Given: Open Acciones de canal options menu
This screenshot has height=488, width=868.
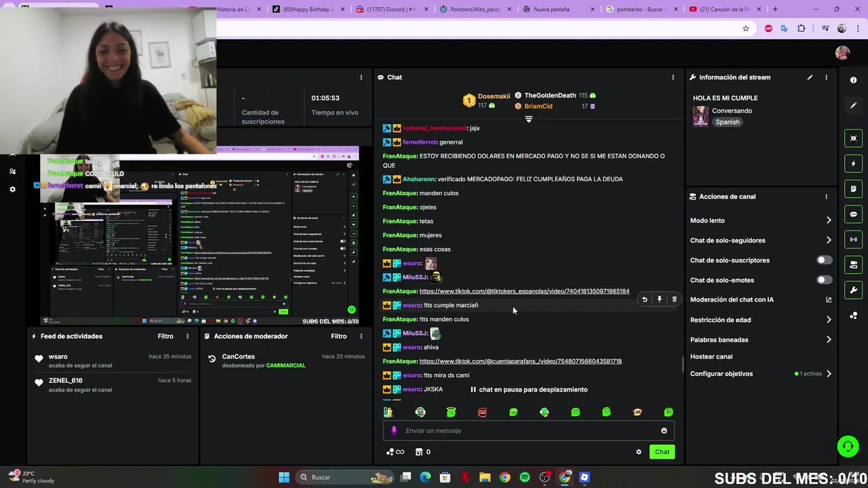Looking at the screenshot, I should click(x=826, y=197).
